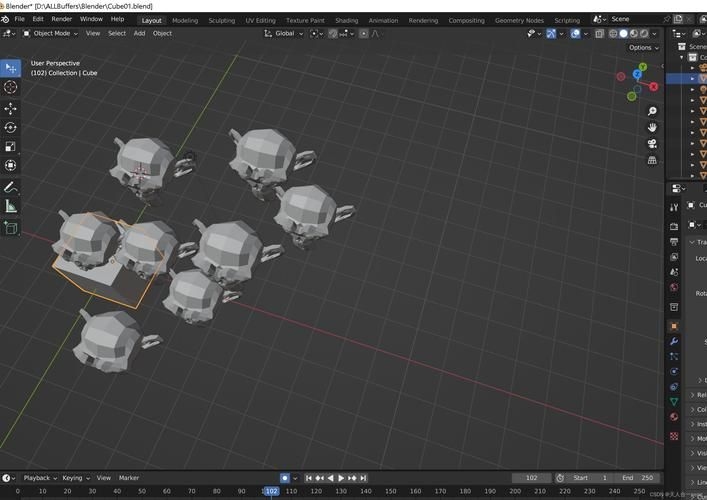Choose the Scale tool
The image size is (707, 500).
click(11, 147)
